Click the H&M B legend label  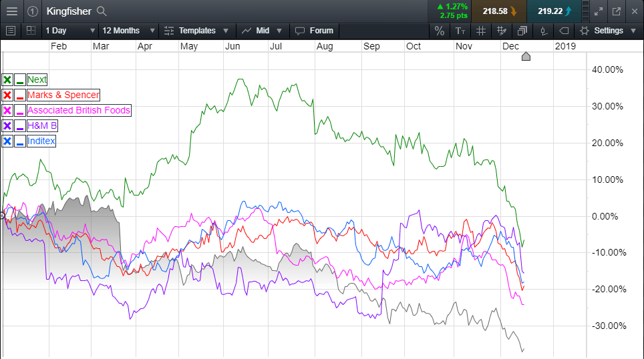pyautogui.click(x=42, y=126)
